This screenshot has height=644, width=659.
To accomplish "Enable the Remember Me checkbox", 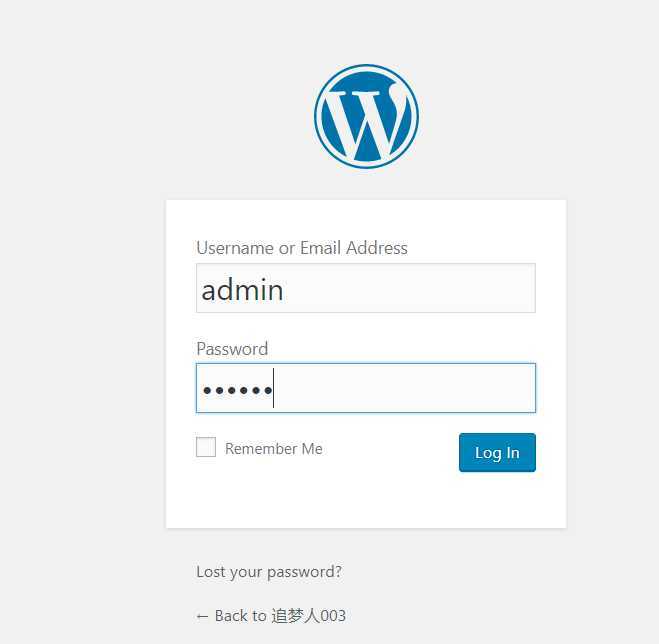I will click(x=206, y=447).
